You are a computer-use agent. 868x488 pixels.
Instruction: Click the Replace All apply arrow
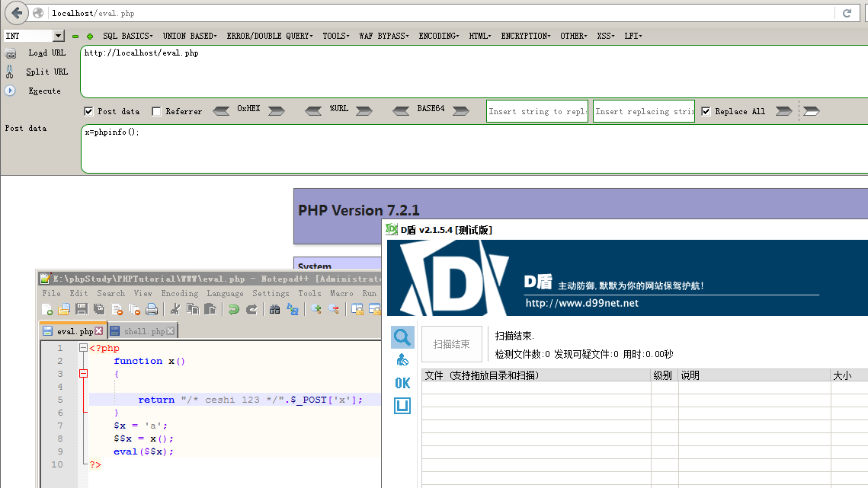tap(784, 110)
